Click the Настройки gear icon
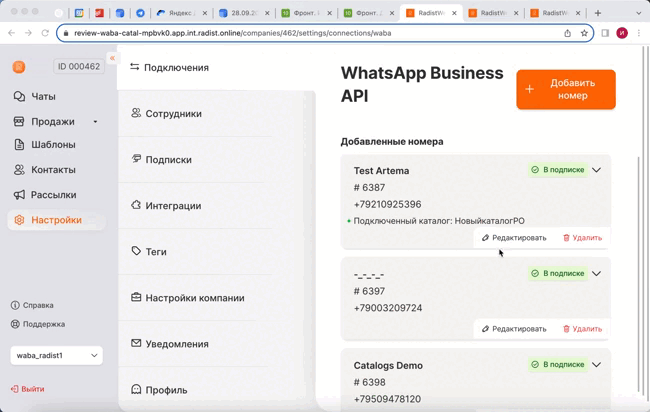Viewport: 650px width, 412px height. (x=19, y=220)
